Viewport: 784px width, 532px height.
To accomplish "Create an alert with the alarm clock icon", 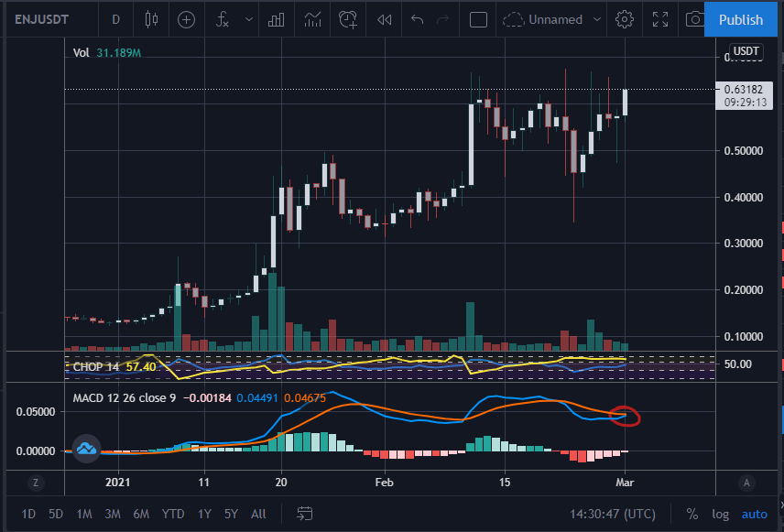I will pos(348,19).
